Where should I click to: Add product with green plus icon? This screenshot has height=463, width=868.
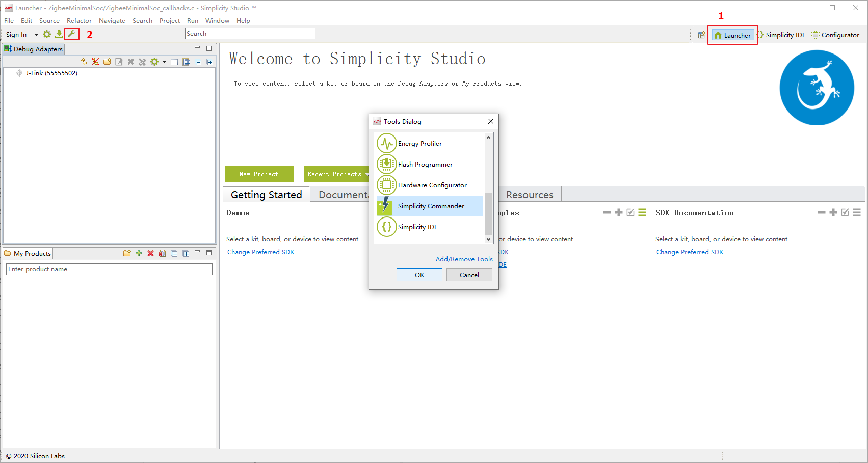139,253
